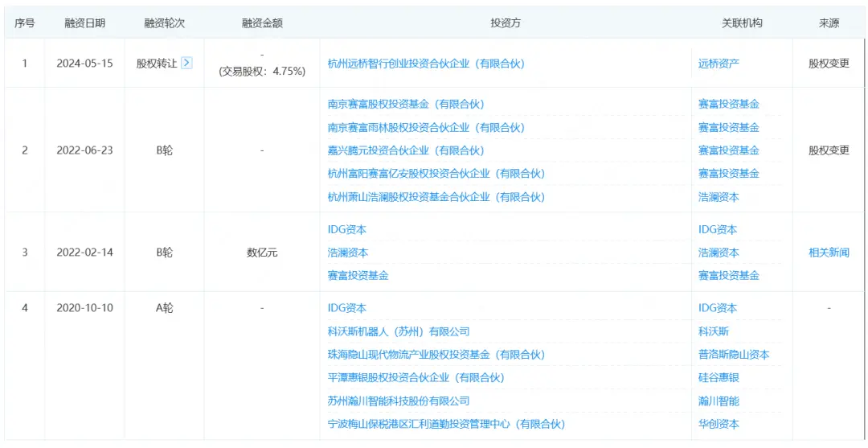Open the 瀚川智能 institution link
Screen dimensions: 868x448
pyautogui.click(x=719, y=401)
